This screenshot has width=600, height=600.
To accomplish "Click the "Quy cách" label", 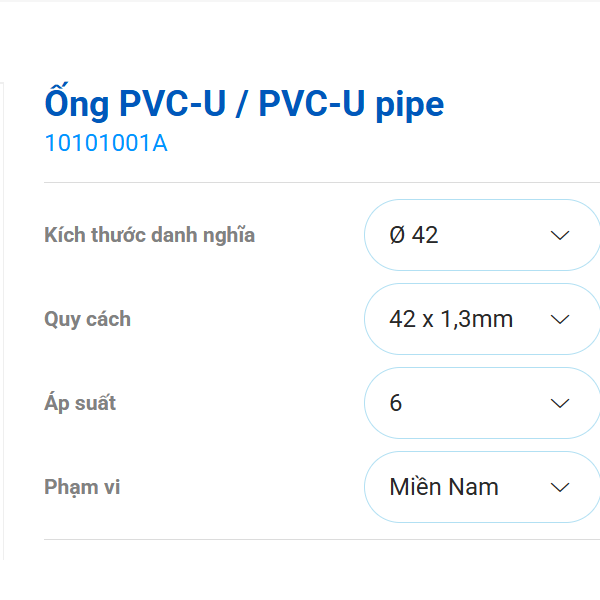I will 88,320.
